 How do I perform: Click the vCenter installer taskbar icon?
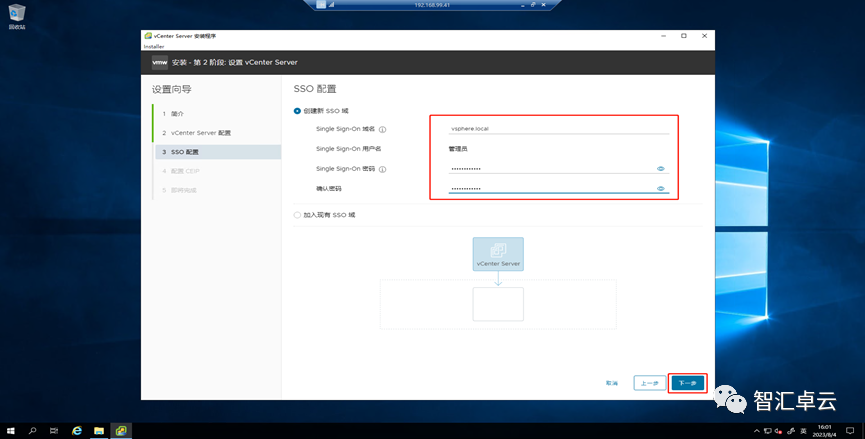point(121,431)
